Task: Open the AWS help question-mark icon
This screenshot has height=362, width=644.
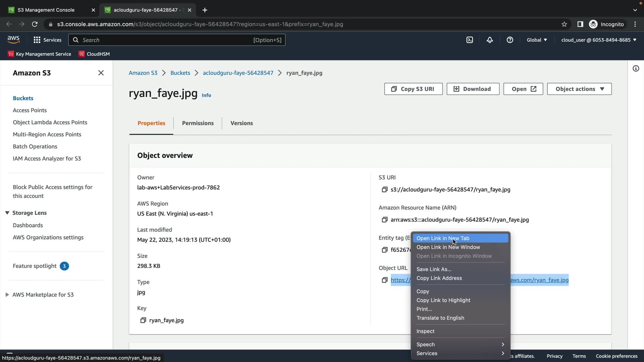Action: 510,40
